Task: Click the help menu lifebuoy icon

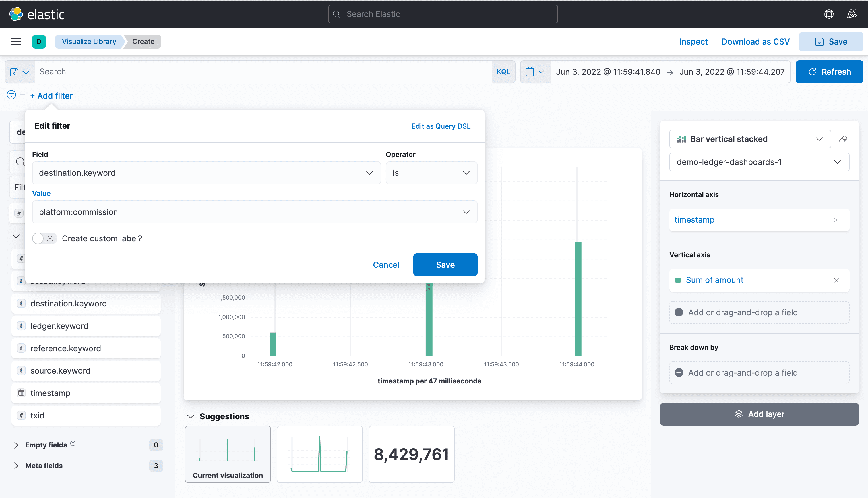Action: tap(829, 14)
